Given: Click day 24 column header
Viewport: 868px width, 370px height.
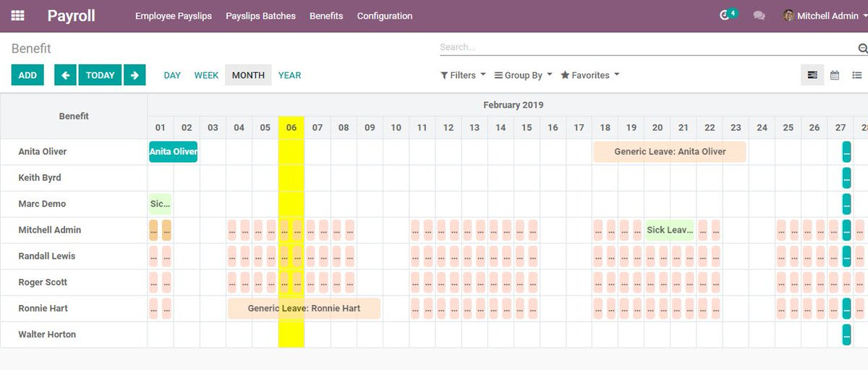Looking at the screenshot, I should pos(762,127).
